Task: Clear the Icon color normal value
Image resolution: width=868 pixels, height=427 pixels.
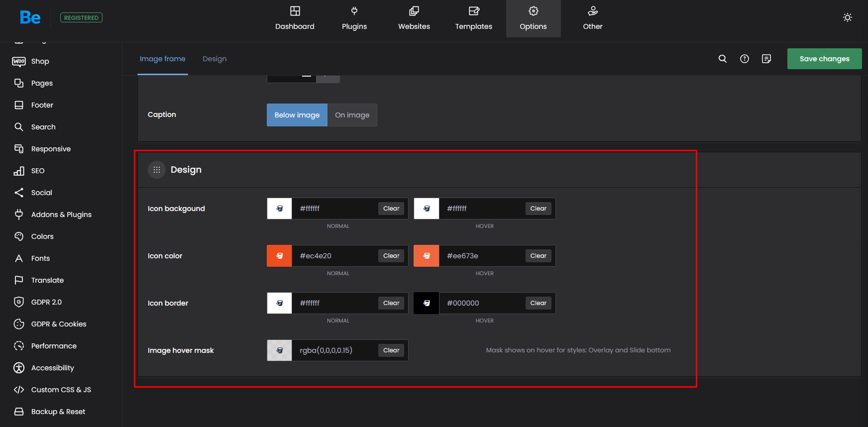Action: pyautogui.click(x=391, y=256)
